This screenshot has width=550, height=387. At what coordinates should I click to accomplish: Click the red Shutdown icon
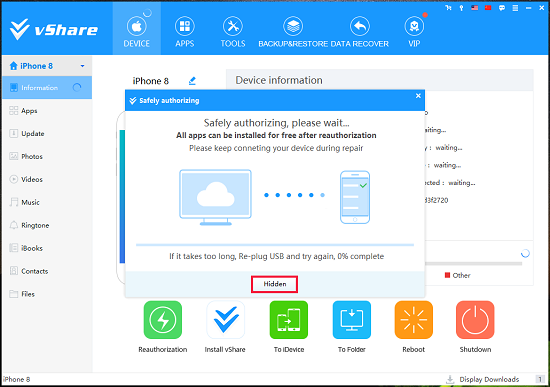475,320
